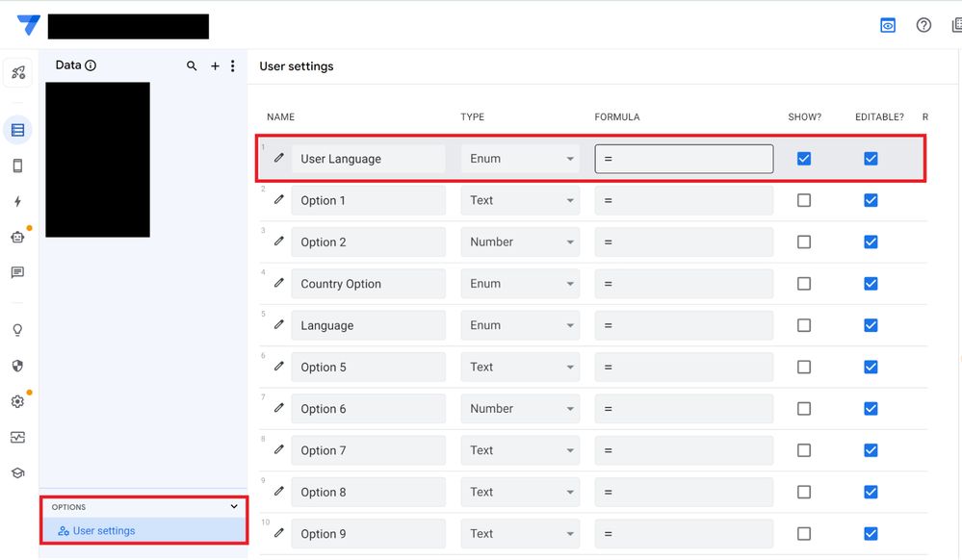Open type dropdown for Option 1
Image resolution: width=962 pixels, height=560 pixels.
click(x=520, y=200)
